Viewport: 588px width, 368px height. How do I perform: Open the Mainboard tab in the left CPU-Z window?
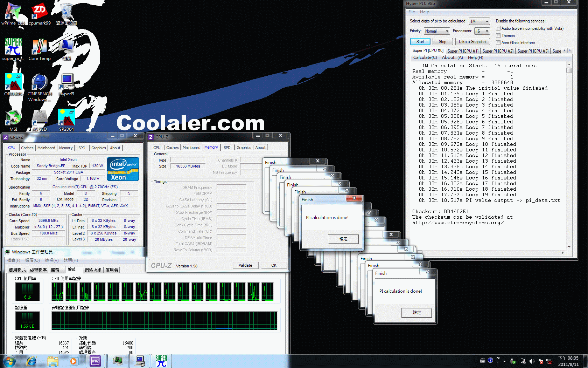pyautogui.click(x=46, y=148)
